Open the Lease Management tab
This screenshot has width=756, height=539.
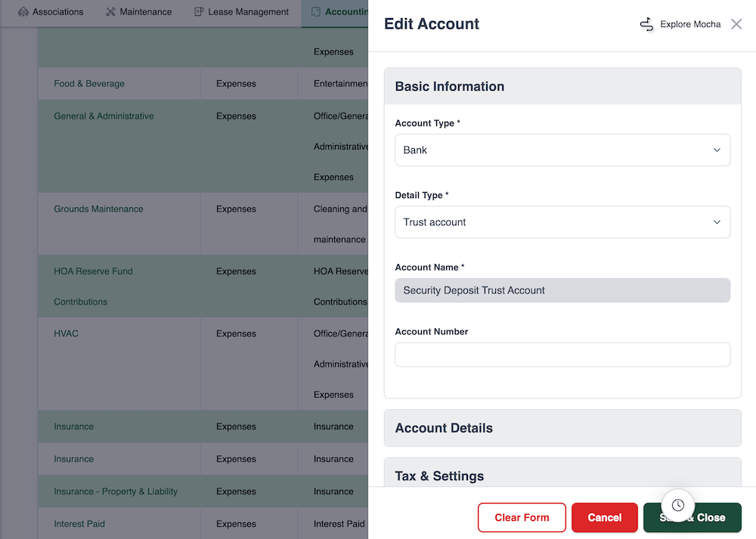click(241, 11)
